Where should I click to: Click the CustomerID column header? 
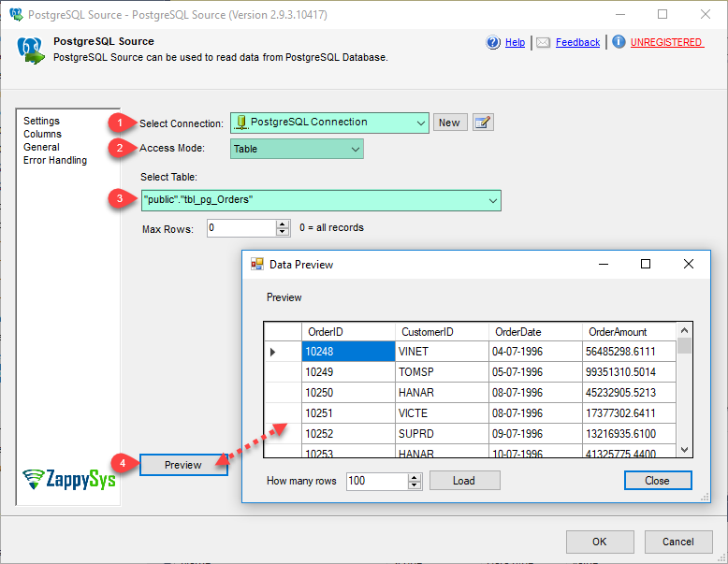442,332
